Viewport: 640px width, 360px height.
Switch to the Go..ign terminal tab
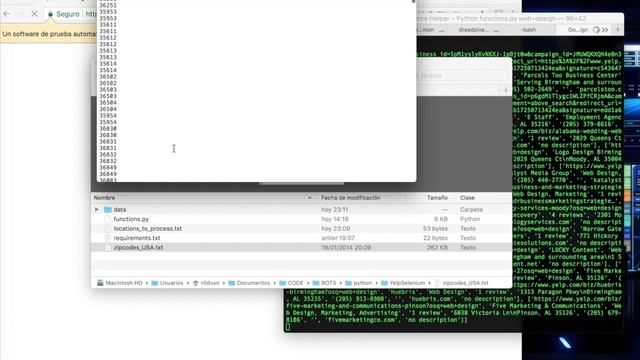coord(577,30)
